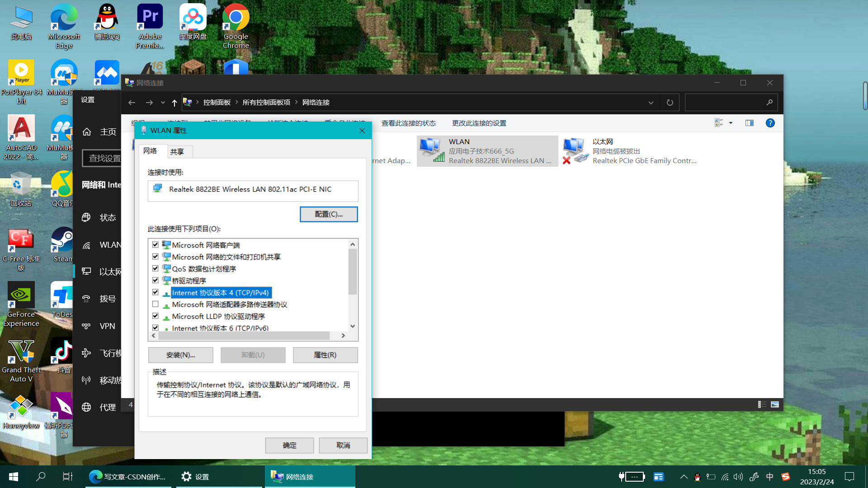
Task: Click the 配置(C)... button
Action: [x=329, y=214]
